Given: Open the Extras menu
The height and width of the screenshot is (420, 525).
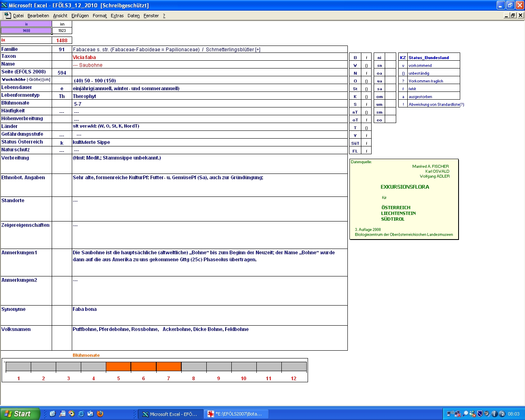Looking at the screenshot, I should click(x=117, y=16).
